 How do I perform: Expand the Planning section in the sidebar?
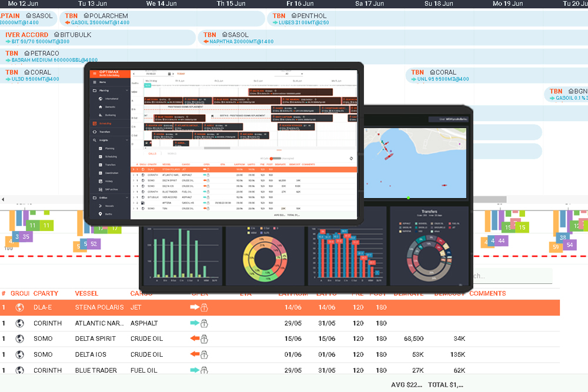[x=127, y=91]
